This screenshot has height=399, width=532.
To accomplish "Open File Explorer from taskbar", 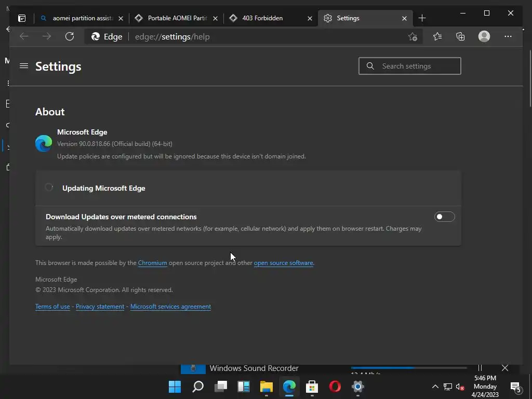I will click(267, 387).
